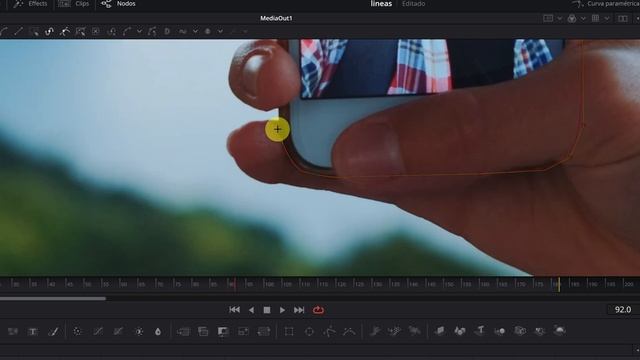Image resolution: width=640 pixels, height=360 pixels.
Task: Add a pEmitter particle node
Action: 375,331
